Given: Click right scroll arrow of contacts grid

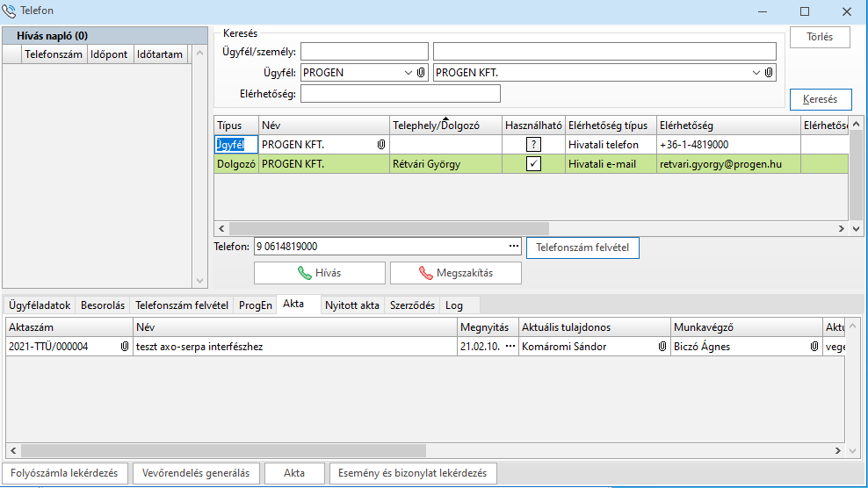Looking at the screenshot, I should (841, 228).
